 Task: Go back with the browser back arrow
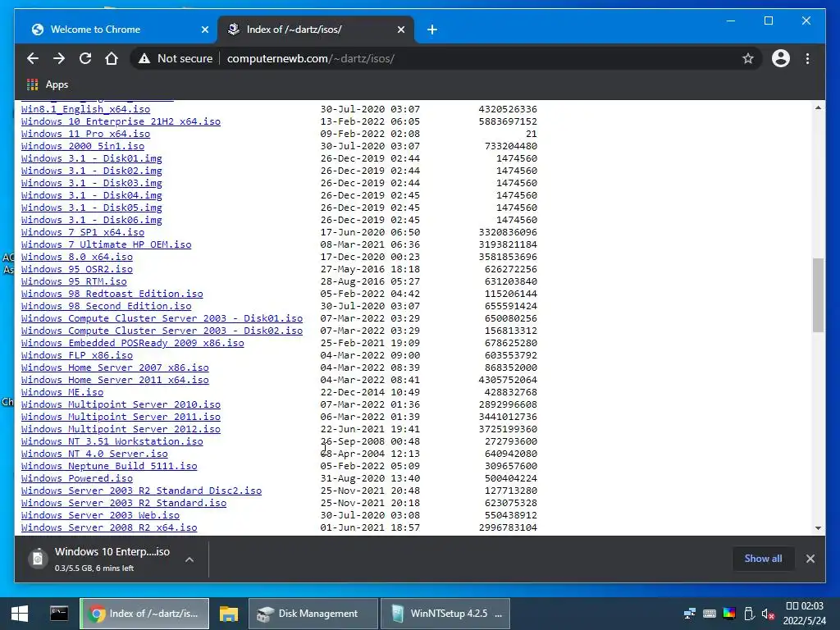pos(33,58)
